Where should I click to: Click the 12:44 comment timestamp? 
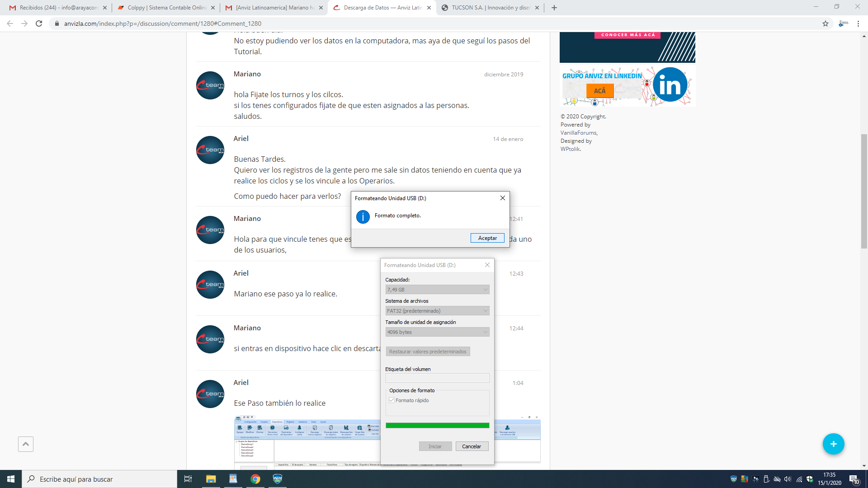(516, 328)
